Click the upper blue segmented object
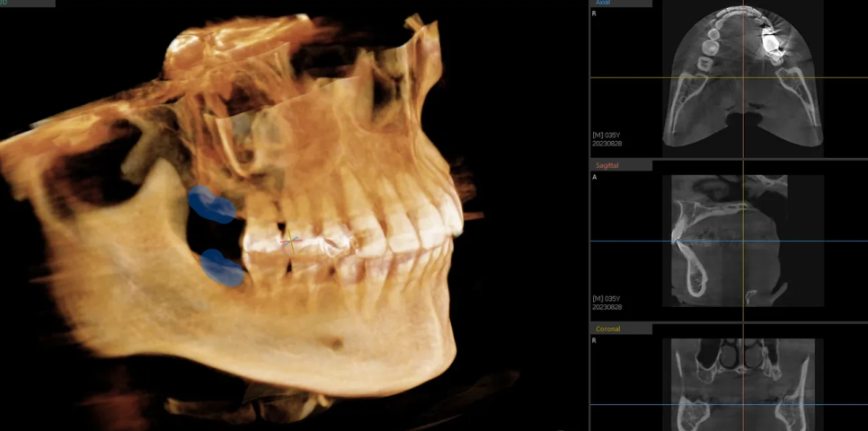 [212, 205]
